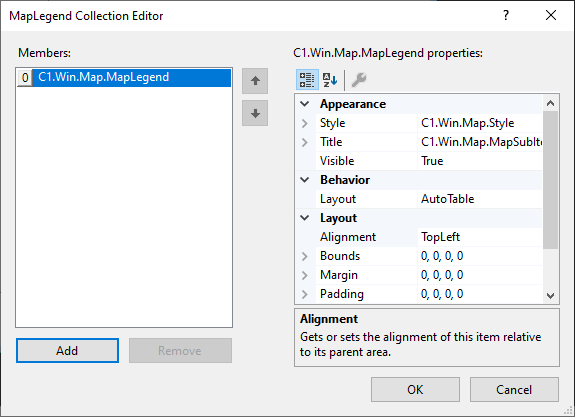Expand the Margin property
575x417 pixels.
click(x=305, y=275)
